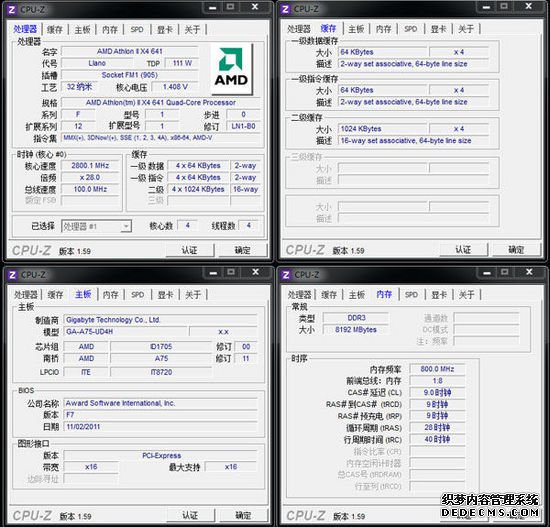This screenshot has width=550, height=527.
Task: Click the manufacturer Gigabyte Technology Co., Ltd.
Action: pos(160,320)
